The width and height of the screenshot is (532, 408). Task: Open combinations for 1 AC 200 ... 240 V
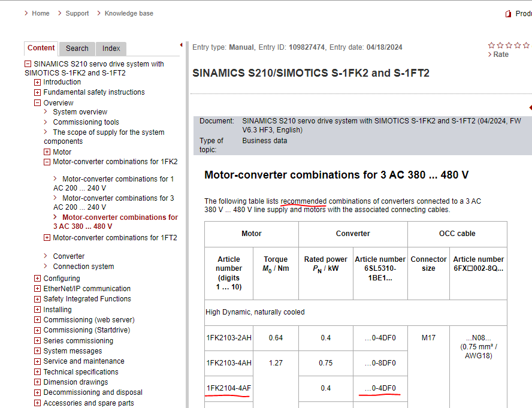[x=113, y=183]
